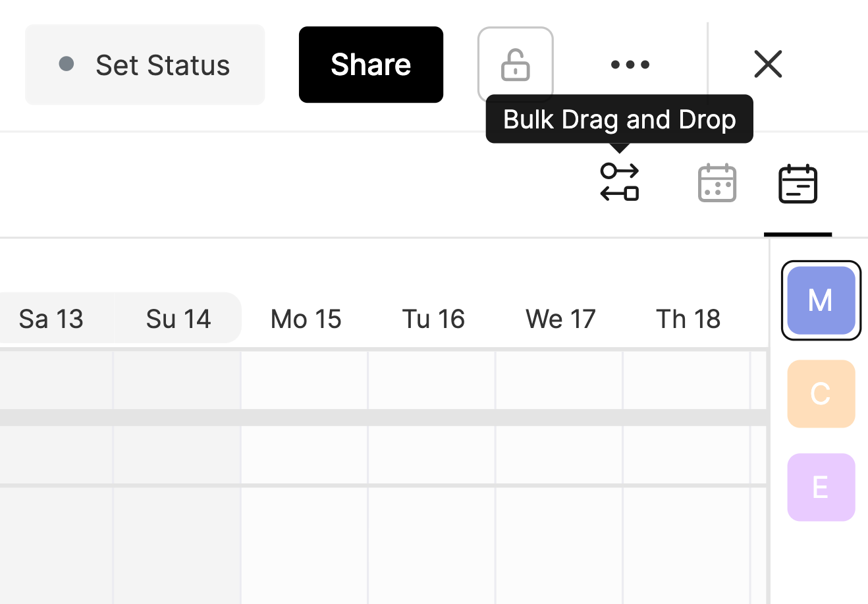Click the empty grid cell below Mo 15
This screenshot has width=868, height=604.
pyautogui.click(x=304, y=380)
